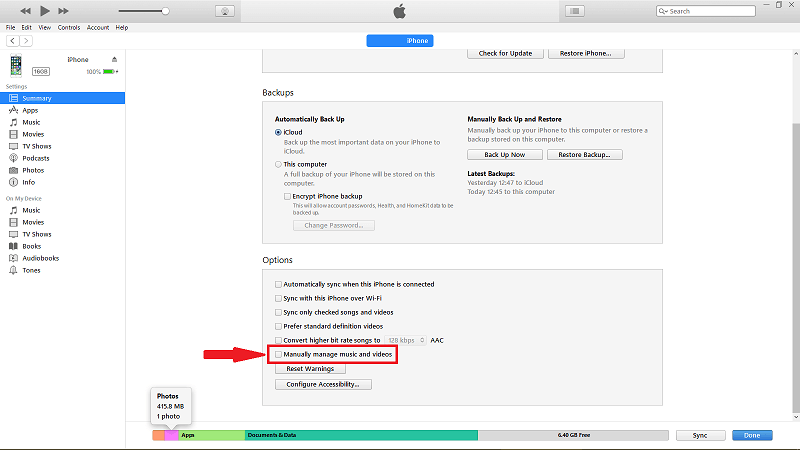Click the iPhone device thumbnail icon
The height and width of the screenshot is (450, 800).
[16, 65]
